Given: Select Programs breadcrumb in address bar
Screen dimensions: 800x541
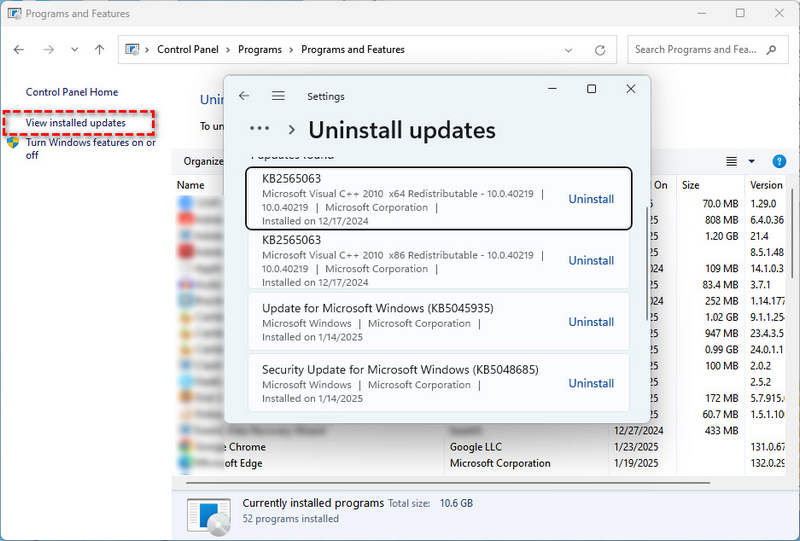Looking at the screenshot, I should point(260,50).
